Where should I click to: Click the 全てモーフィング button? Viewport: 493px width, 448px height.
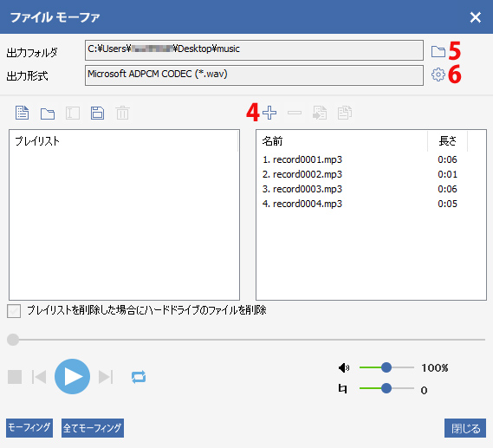[x=93, y=428]
